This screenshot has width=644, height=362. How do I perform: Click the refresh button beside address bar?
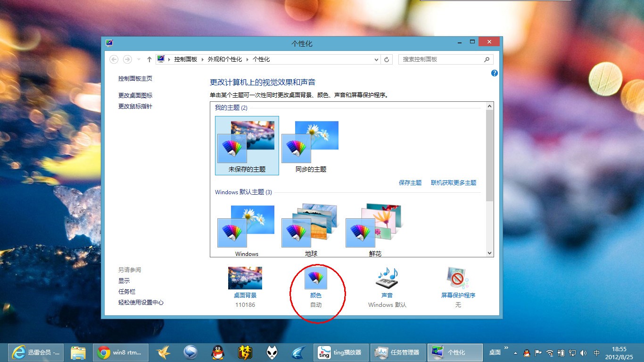(x=387, y=59)
